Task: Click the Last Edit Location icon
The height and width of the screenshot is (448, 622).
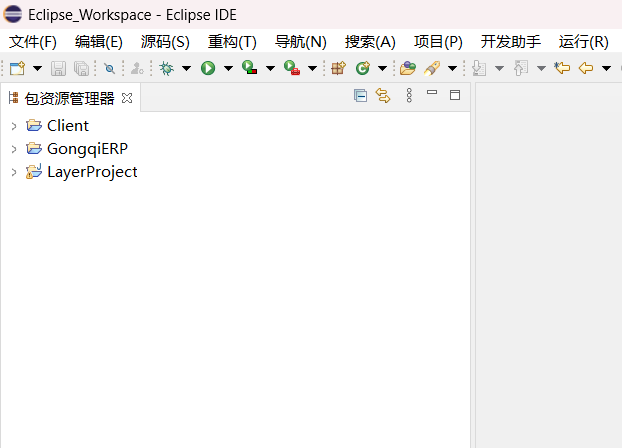Action: 562,68
